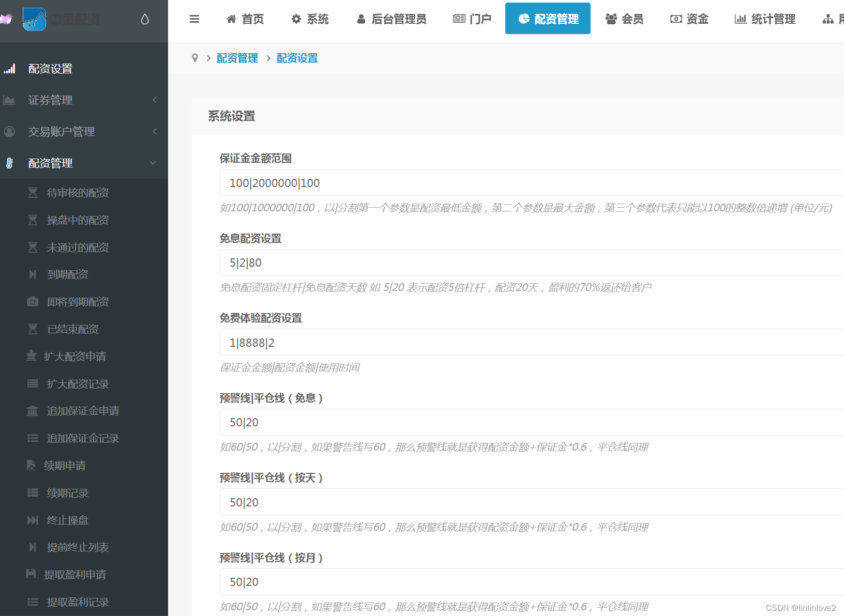
Task: Open the 会员 members tab
Action: (625, 19)
